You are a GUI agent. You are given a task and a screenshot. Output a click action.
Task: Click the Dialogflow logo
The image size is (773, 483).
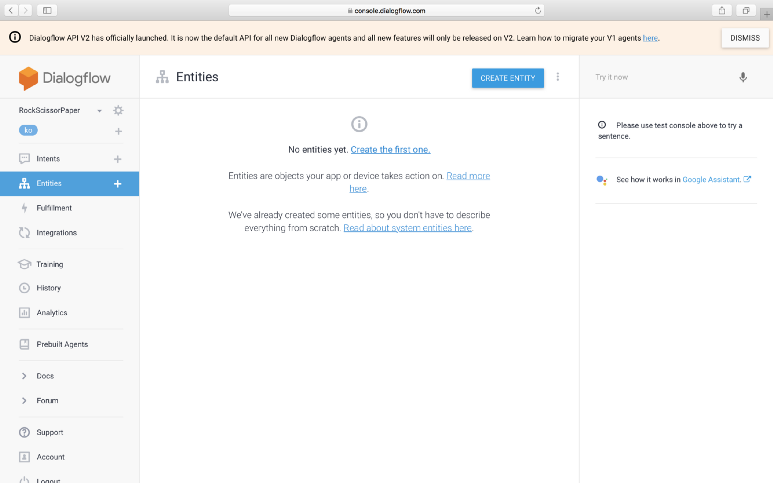[65, 78]
